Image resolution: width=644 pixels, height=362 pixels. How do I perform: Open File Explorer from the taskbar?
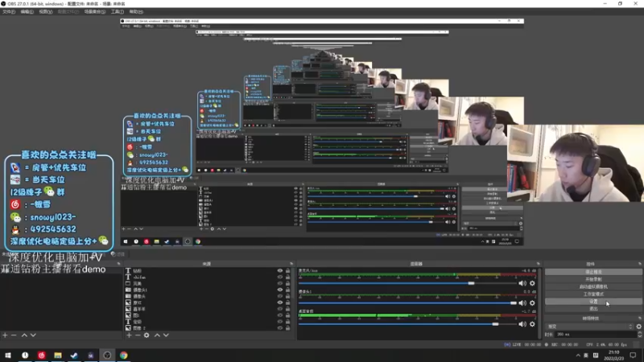pos(58,355)
